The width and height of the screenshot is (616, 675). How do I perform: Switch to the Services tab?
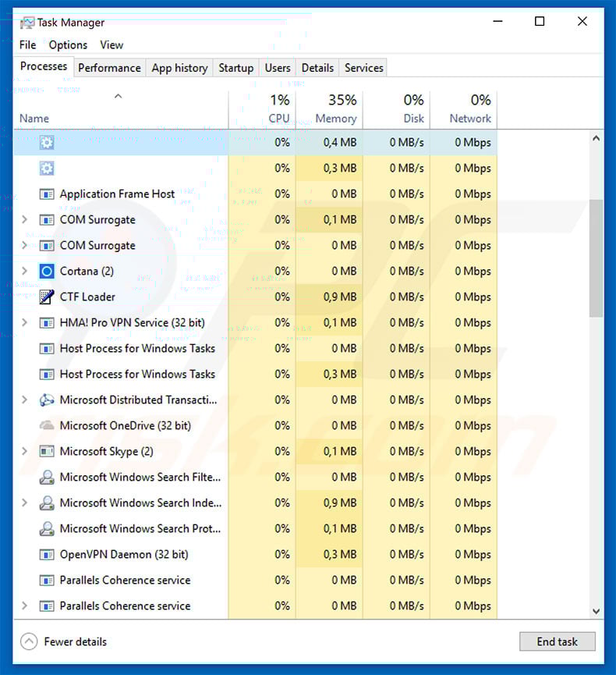point(363,68)
